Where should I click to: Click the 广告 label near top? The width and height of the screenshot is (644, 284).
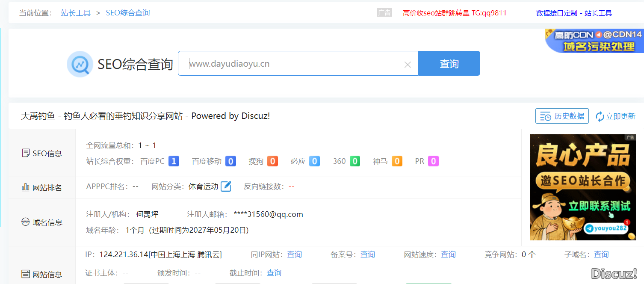(x=384, y=13)
